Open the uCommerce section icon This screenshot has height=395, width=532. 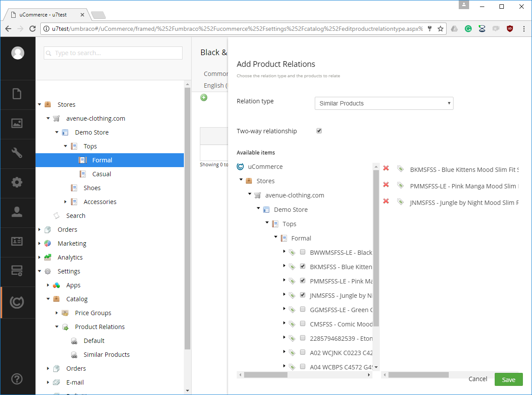[x=17, y=302]
